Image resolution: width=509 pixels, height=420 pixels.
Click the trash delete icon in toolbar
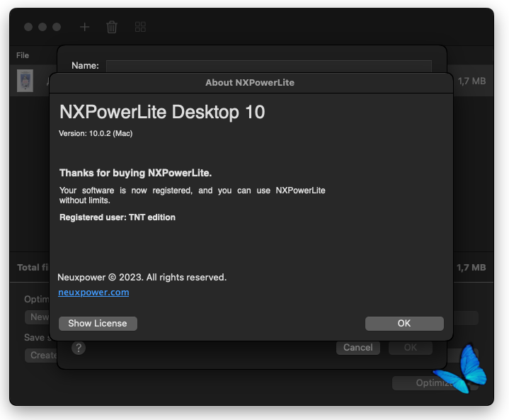[x=112, y=27]
